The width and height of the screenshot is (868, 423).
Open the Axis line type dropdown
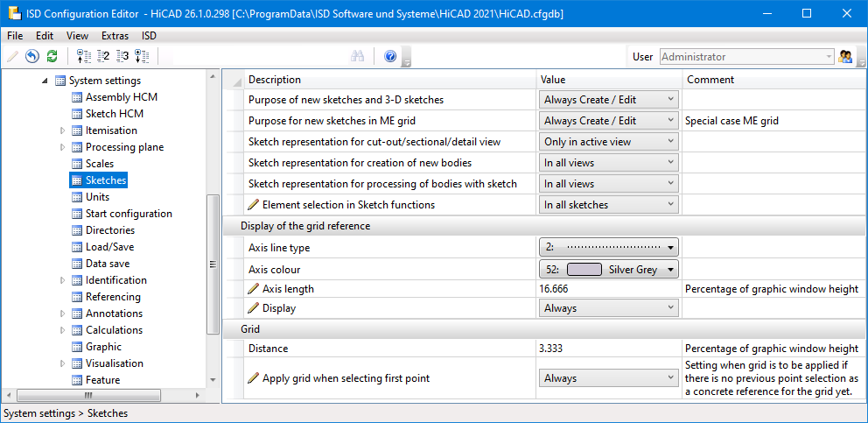click(609, 248)
